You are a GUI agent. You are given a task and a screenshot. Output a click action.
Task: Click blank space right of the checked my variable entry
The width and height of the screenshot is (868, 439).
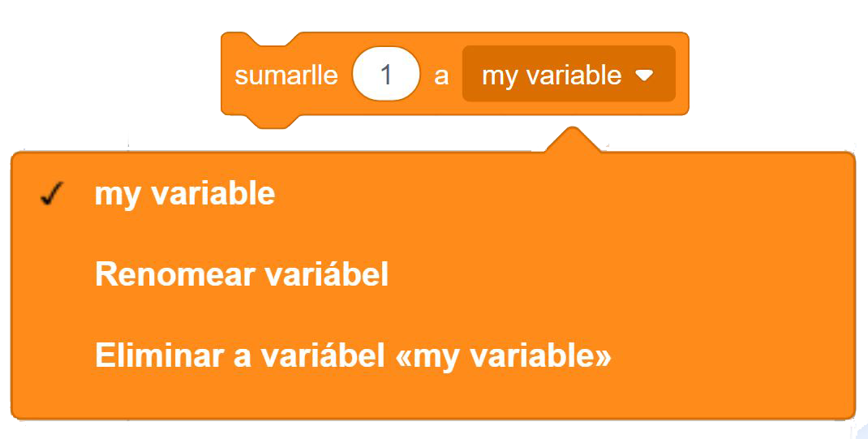[568, 195]
